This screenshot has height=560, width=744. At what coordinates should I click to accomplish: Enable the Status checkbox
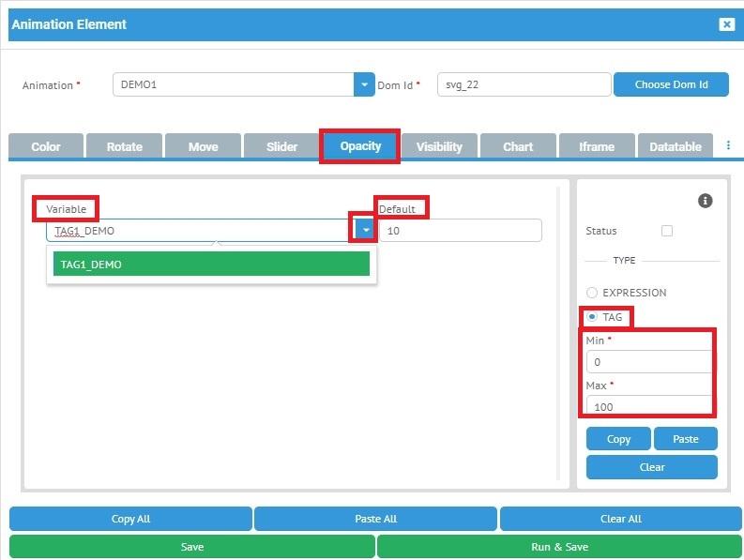(x=667, y=231)
